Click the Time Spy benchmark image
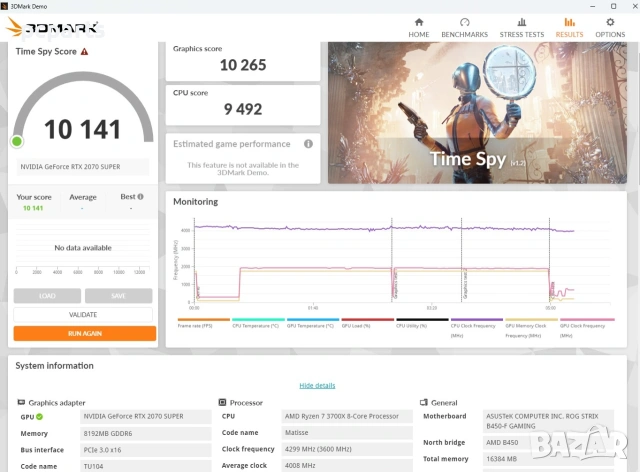 tap(477, 113)
